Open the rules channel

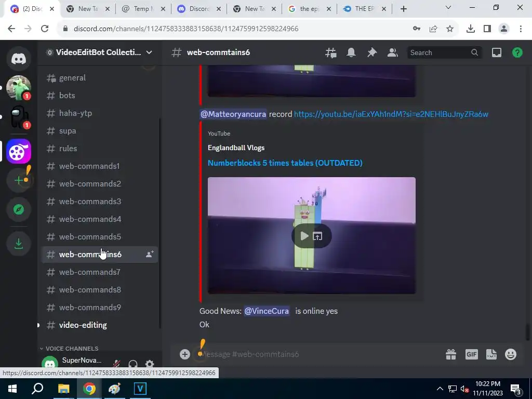pos(100,148)
